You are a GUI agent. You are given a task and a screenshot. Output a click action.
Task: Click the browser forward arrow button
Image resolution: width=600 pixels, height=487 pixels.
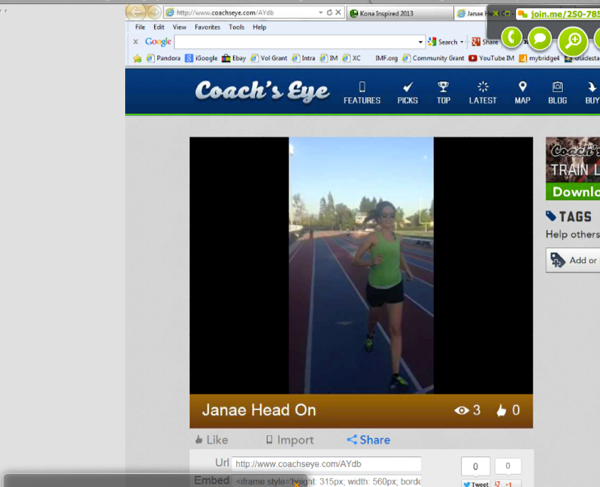[x=154, y=13]
